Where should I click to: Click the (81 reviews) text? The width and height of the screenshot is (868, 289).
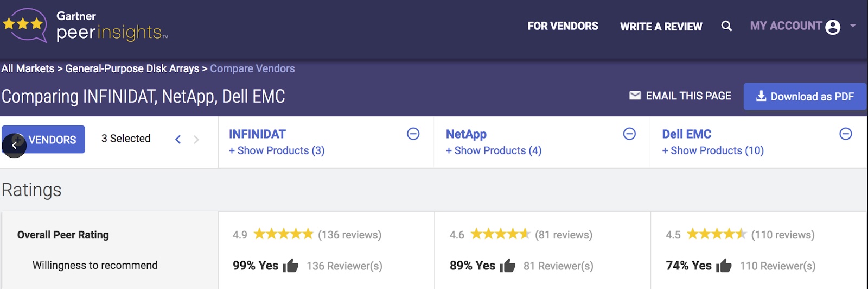pos(564,235)
